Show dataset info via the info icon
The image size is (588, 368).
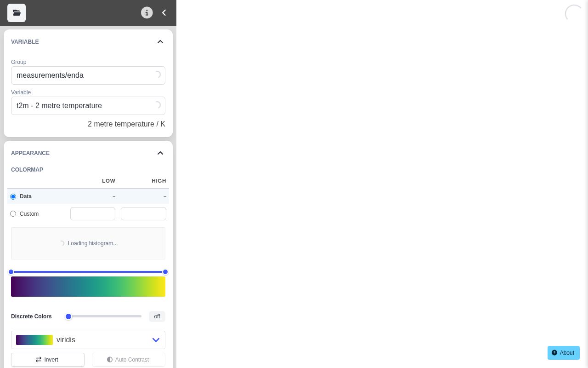coord(147,13)
